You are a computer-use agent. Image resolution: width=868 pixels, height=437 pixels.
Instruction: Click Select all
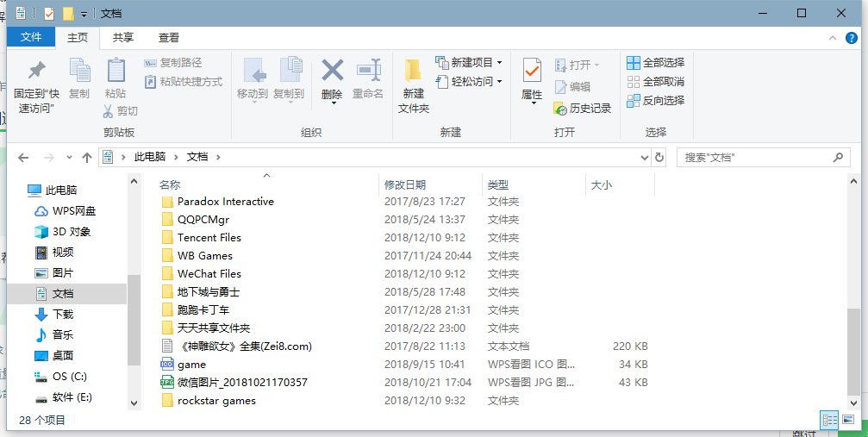(655, 63)
